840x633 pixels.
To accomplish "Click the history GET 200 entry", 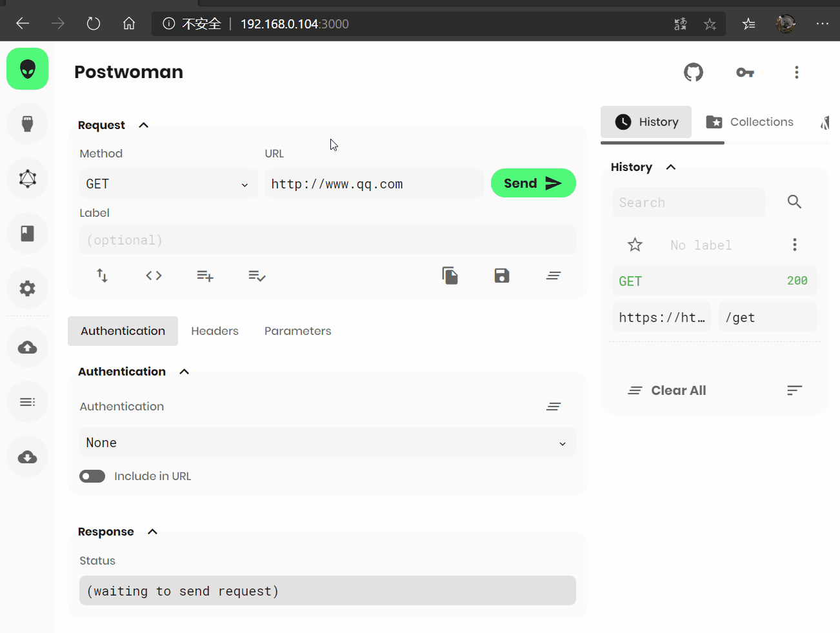I will click(x=715, y=281).
